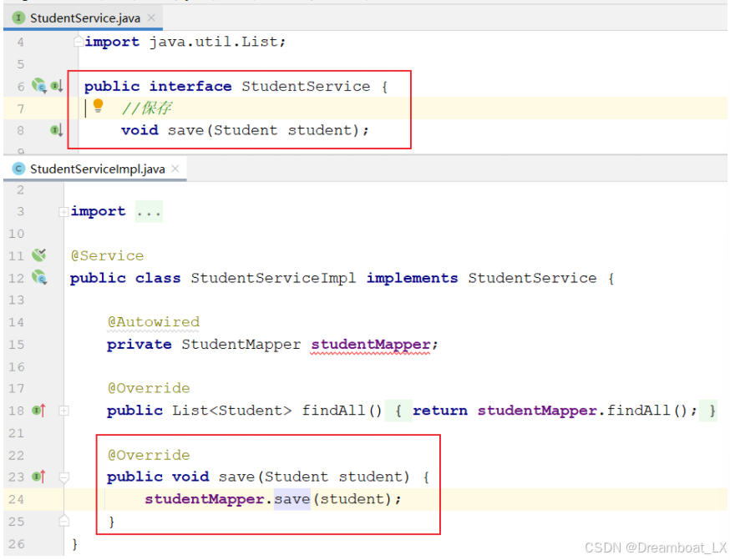The image size is (730, 560).
Task: Switch to the StudentServiceImpl.java tab
Action: pyautogui.click(x=95, y=169)
